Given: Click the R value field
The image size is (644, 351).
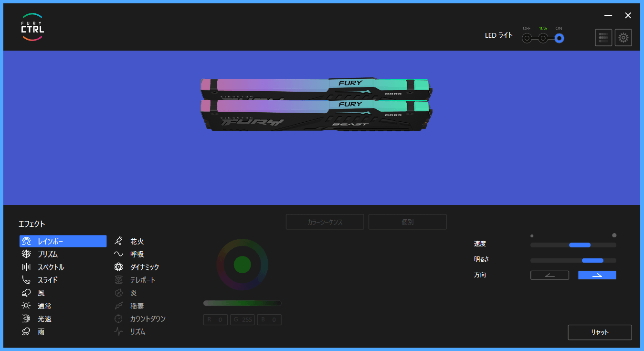Looking at the screenshot, I should pos(216,320).
